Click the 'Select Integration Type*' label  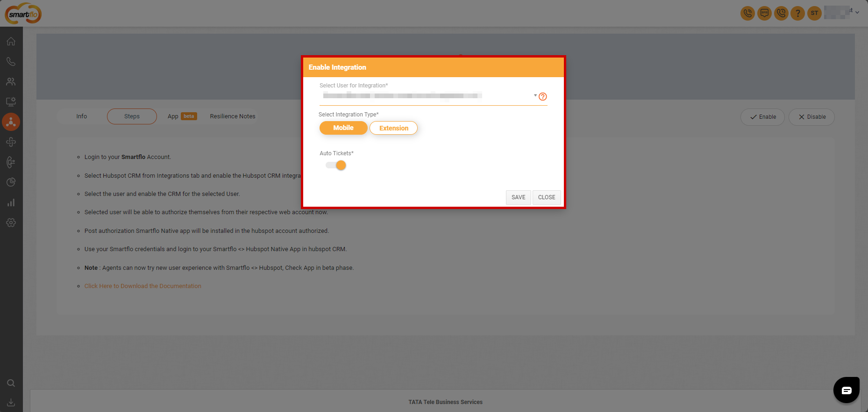349,115
